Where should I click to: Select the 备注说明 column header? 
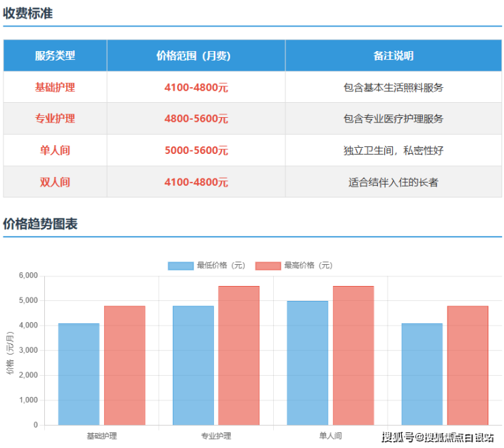tap(394, 56)
